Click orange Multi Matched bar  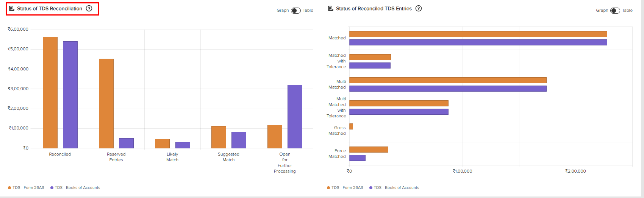coord(448,80)
